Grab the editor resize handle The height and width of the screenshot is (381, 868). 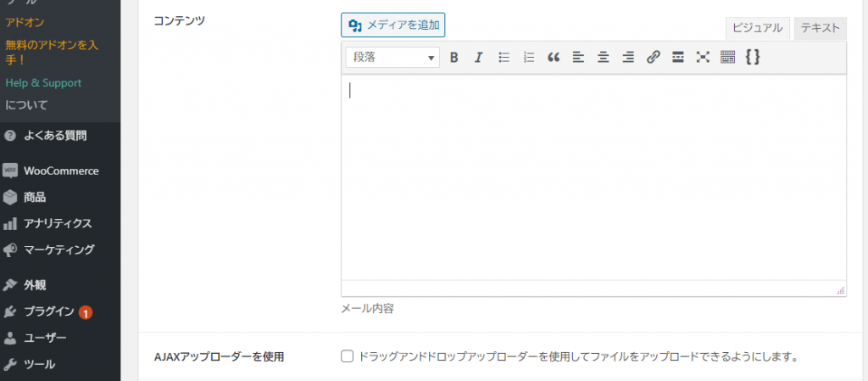click(841, 290)
